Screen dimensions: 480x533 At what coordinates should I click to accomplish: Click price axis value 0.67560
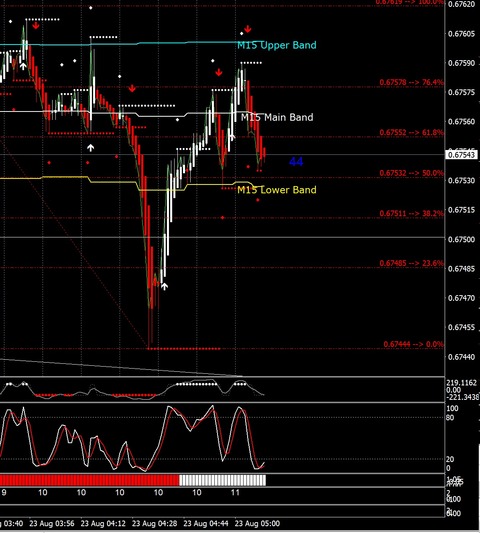click(461, 122)
